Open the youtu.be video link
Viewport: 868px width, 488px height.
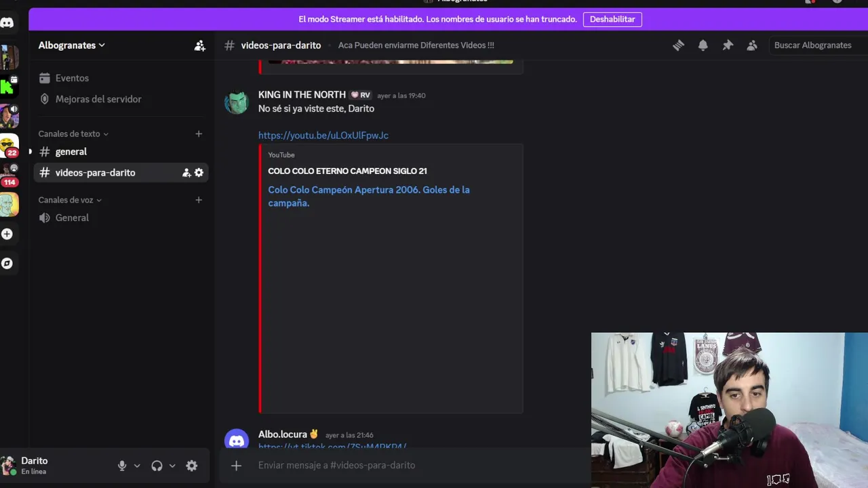(x=323, y=136)
